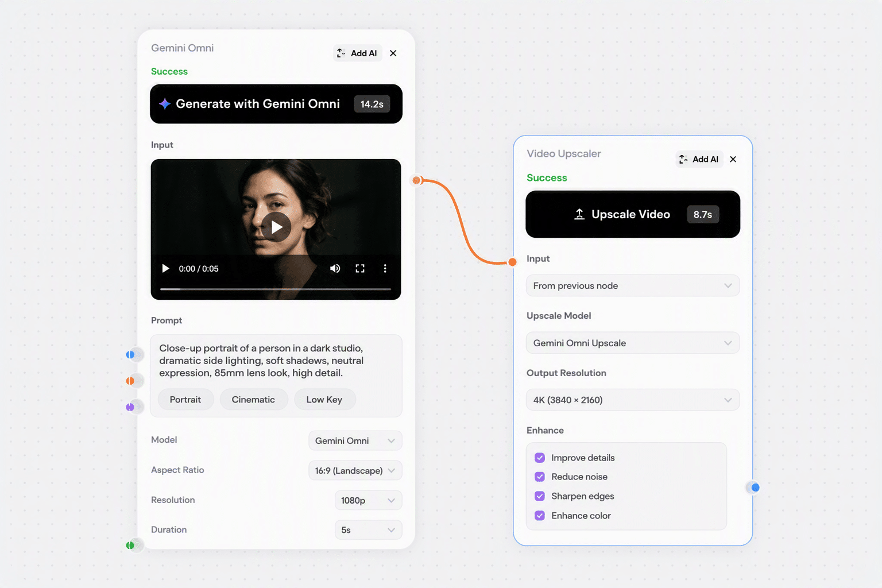Viewport: 882px width, 588px height.
Task: Click the orange output port beside the video
Action: click(417, 180)
